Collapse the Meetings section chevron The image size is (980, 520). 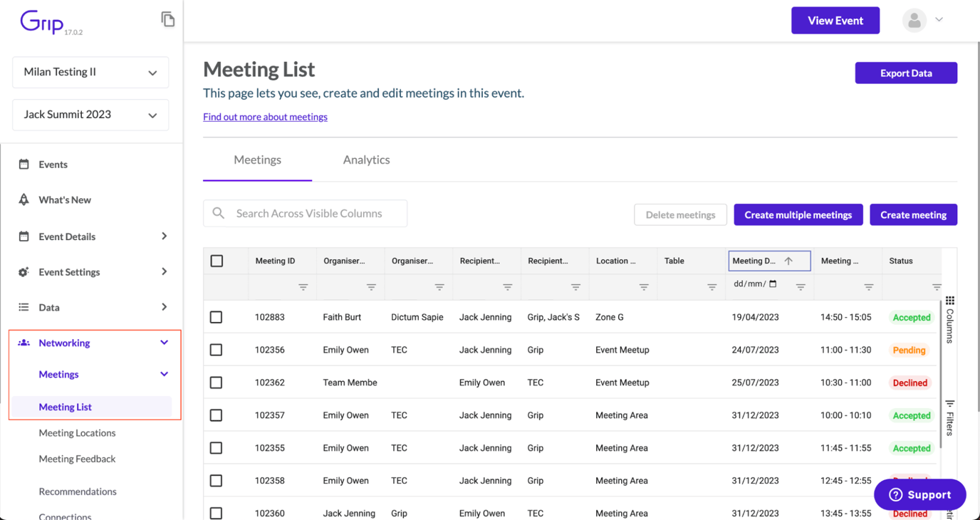click(164, 374)
